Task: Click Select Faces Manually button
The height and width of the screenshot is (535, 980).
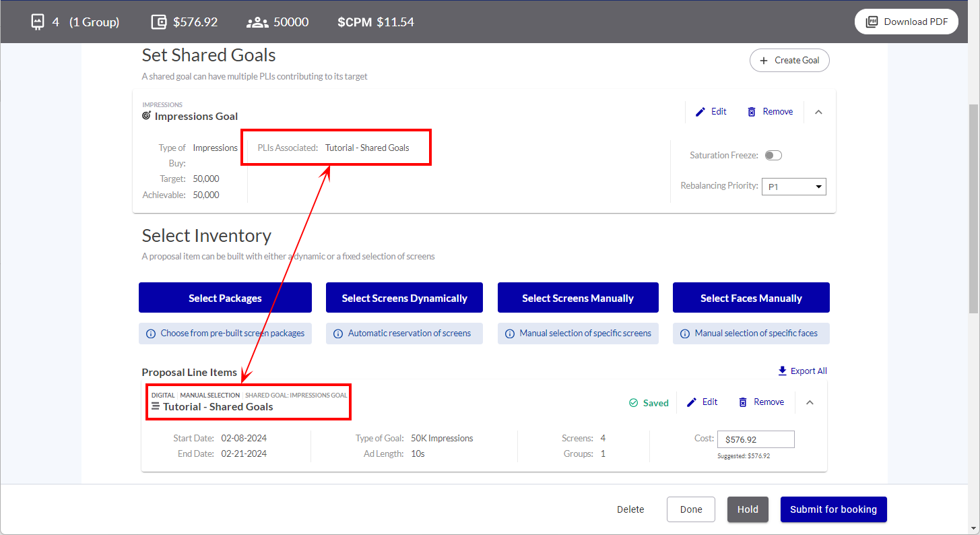Action: (751, 298)
